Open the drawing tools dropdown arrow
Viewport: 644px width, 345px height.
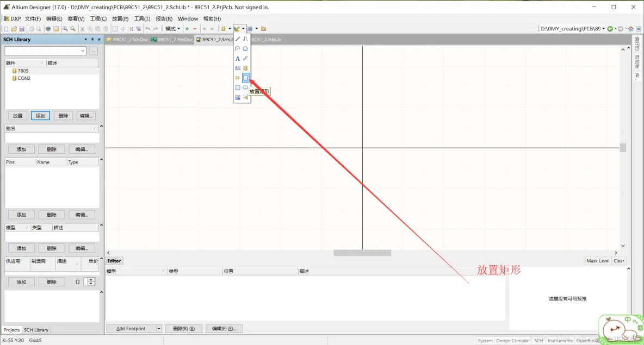pyautogui.click(x=243, y=29)
